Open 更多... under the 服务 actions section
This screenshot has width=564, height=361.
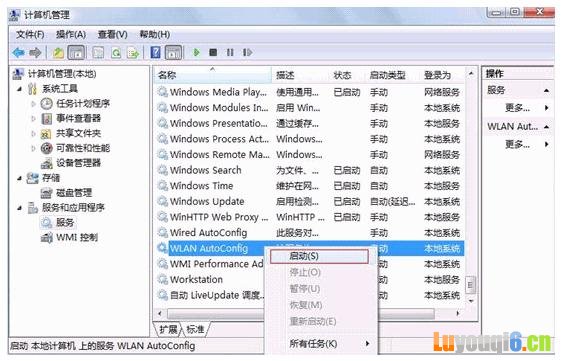[x=518, y=108]
